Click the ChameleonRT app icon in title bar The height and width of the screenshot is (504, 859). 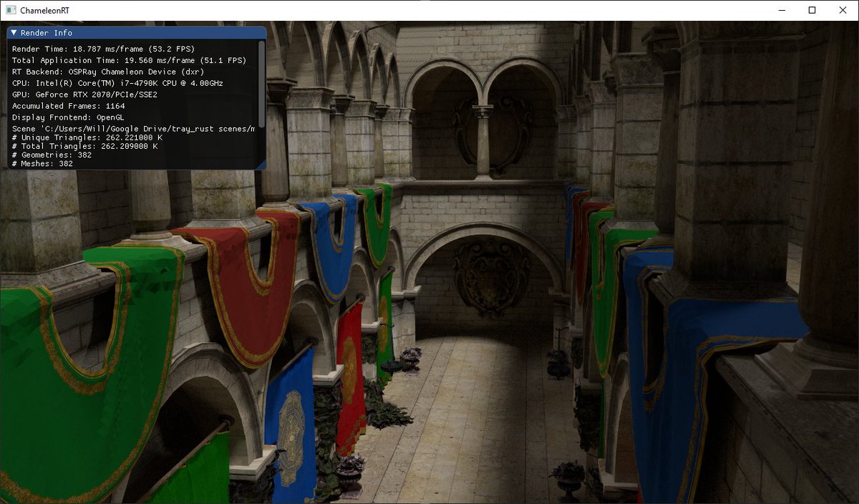click(10, 10)
